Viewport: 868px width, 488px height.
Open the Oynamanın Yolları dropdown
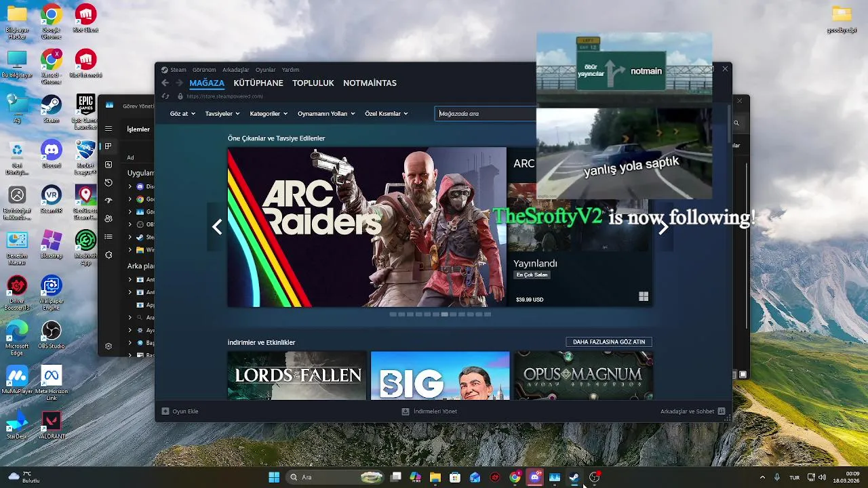326,114
